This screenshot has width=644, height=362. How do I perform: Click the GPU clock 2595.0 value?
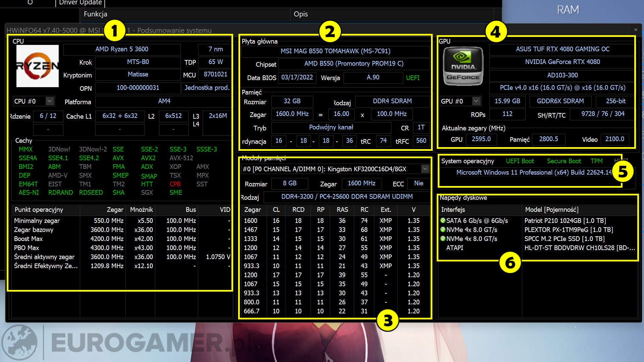pos(481,139)
